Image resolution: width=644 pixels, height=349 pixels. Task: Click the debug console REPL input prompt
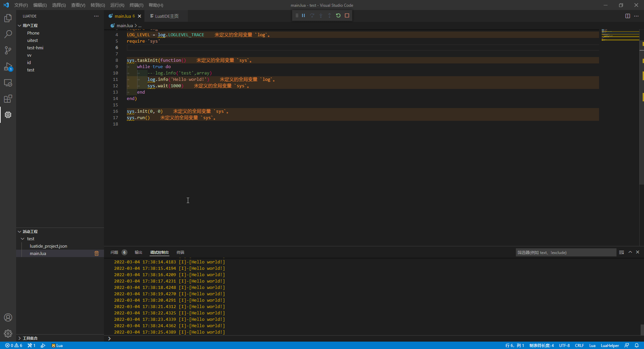click(x=372, y=338)
